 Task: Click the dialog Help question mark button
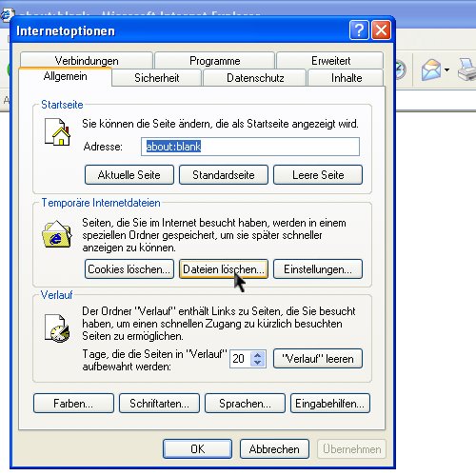(359, 30)
